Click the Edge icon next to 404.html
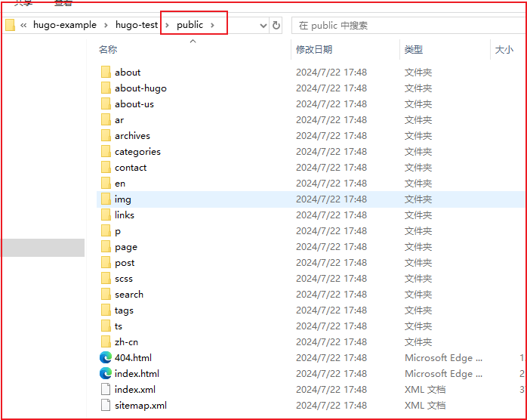Viewport: 527px width, 420px height. [106, 358]
